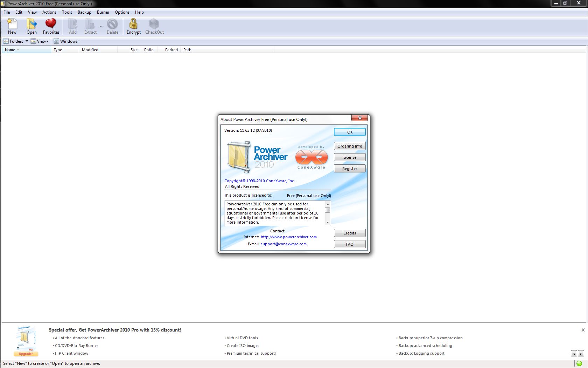The image size is (588, 368).
Task: Click the version 11.63.12 text
Action: (248, 130)
